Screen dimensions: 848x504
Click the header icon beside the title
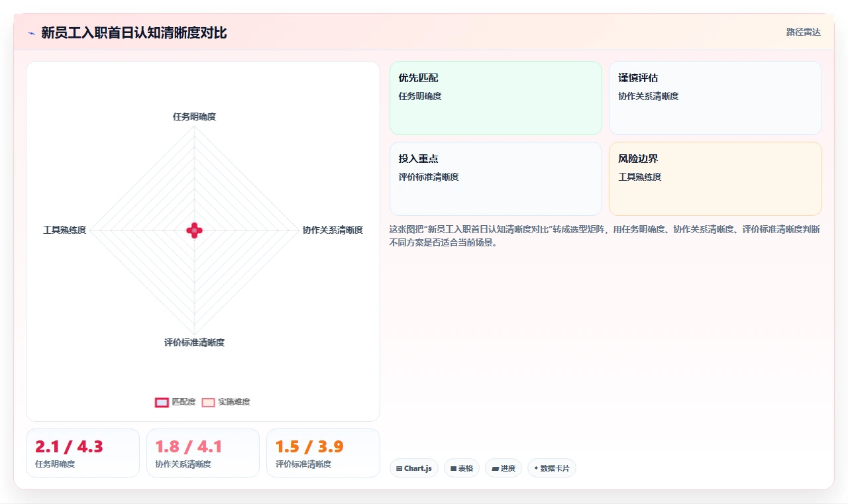point(31,32)
